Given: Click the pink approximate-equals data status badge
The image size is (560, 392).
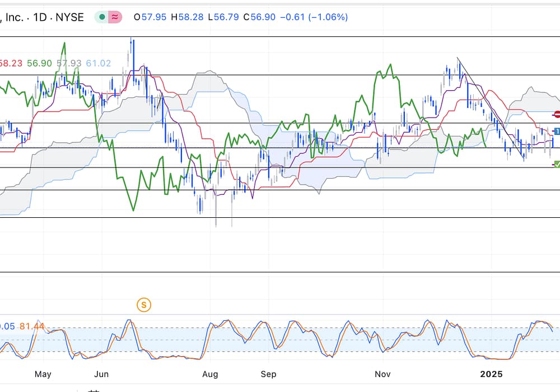Looking at the screenshot, I should [115, 17].
